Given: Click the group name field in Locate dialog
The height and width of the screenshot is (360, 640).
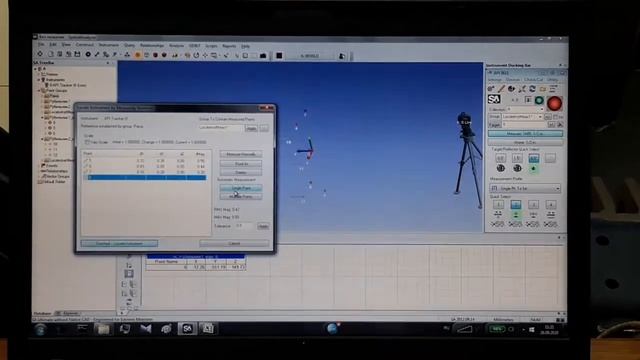Looking at the screenshot, I should (x=220, y=128).
